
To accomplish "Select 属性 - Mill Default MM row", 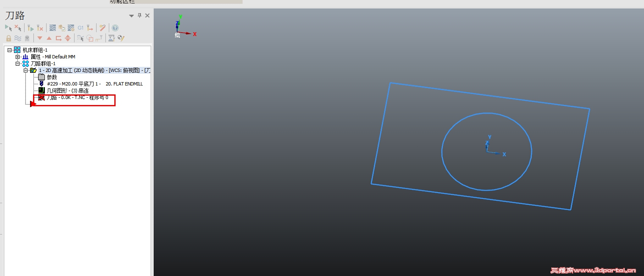I will [53, 57].
